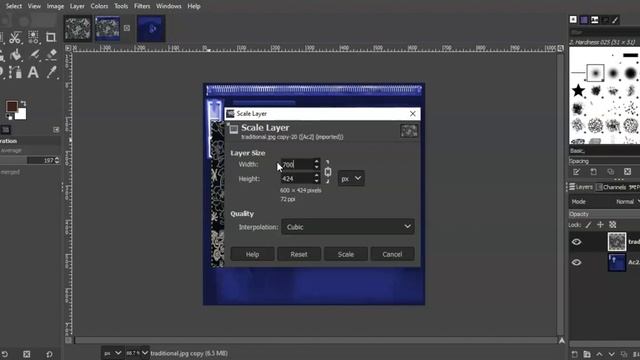Reset colors to default black and white
This screenshot has height=360, width=640.
[x=9, y=117]
